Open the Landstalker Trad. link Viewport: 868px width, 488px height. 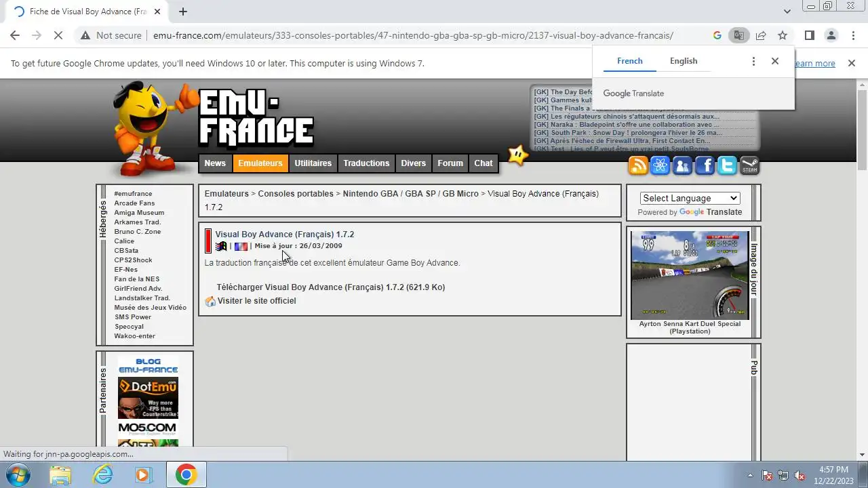click(142, 298)
